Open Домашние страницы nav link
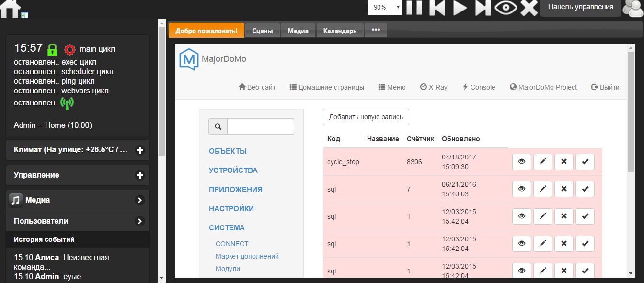Screen dimensions: 644x283 point(327,87)
